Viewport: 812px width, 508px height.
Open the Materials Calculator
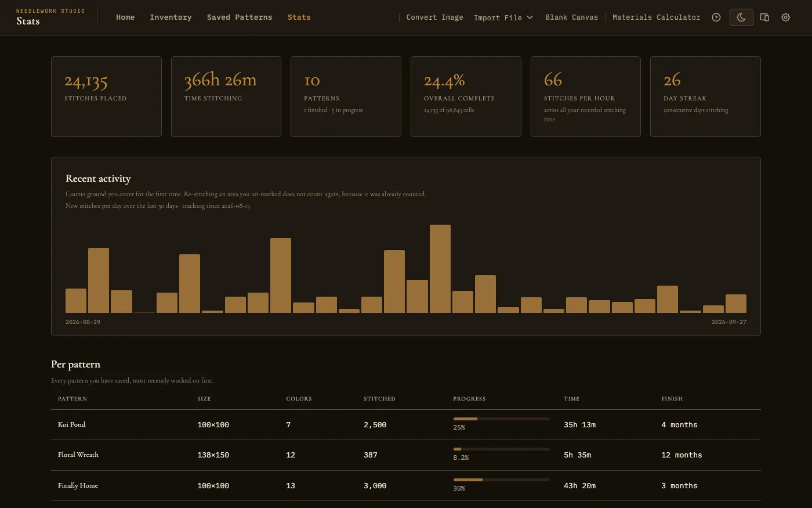657,17
